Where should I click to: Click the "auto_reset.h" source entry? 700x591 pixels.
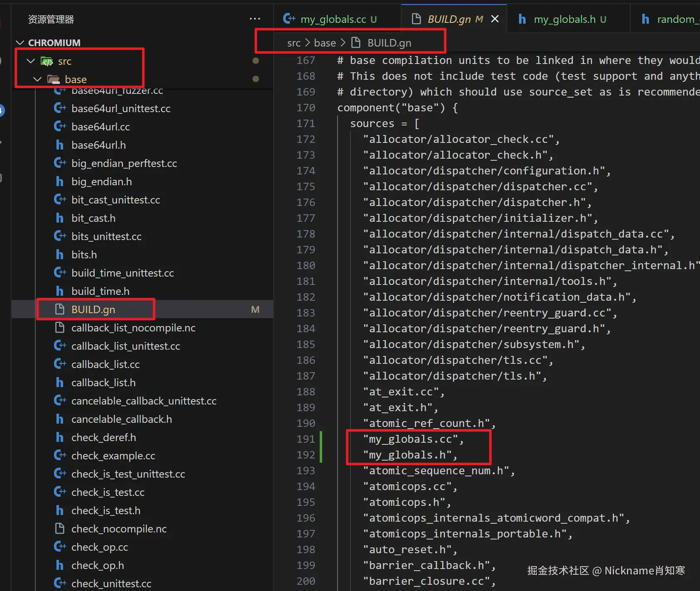point(410,549)
